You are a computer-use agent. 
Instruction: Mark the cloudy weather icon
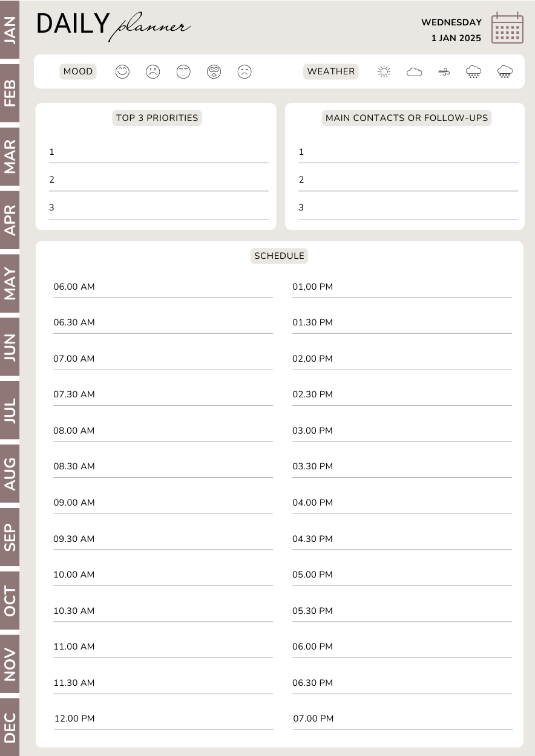click(x=414, y=72)
